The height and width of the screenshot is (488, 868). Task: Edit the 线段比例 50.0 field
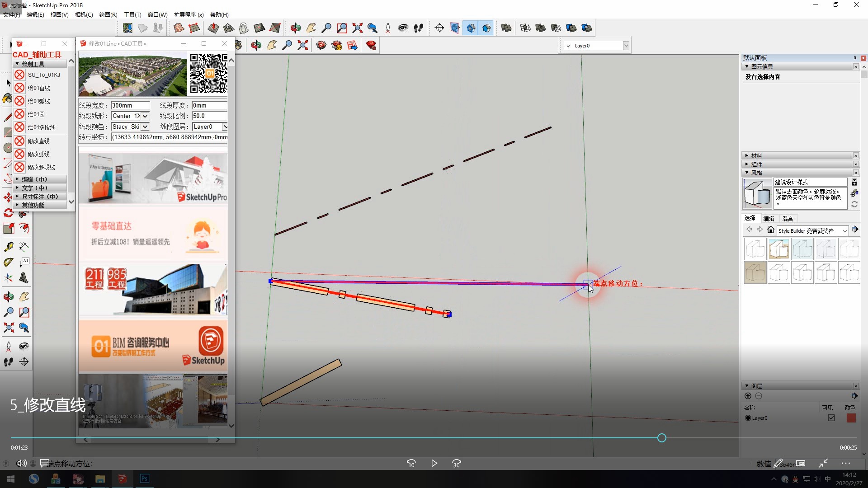pos(209,116)
